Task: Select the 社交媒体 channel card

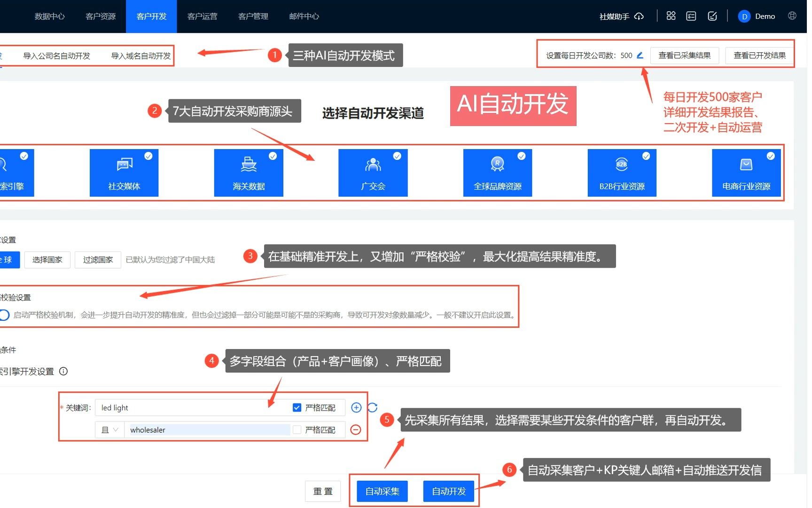Action: (124, 173)
